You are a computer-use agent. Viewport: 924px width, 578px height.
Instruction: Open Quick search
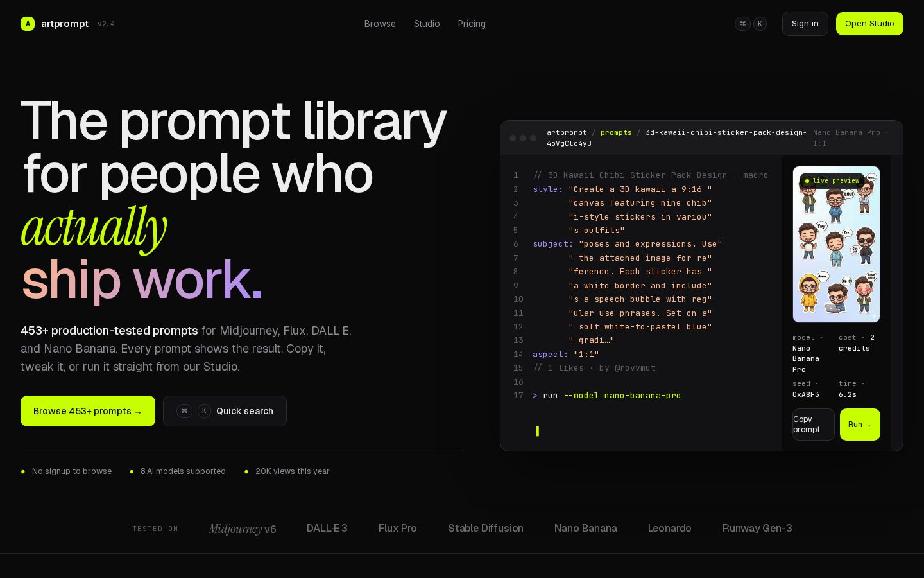[x=225, y=411]
